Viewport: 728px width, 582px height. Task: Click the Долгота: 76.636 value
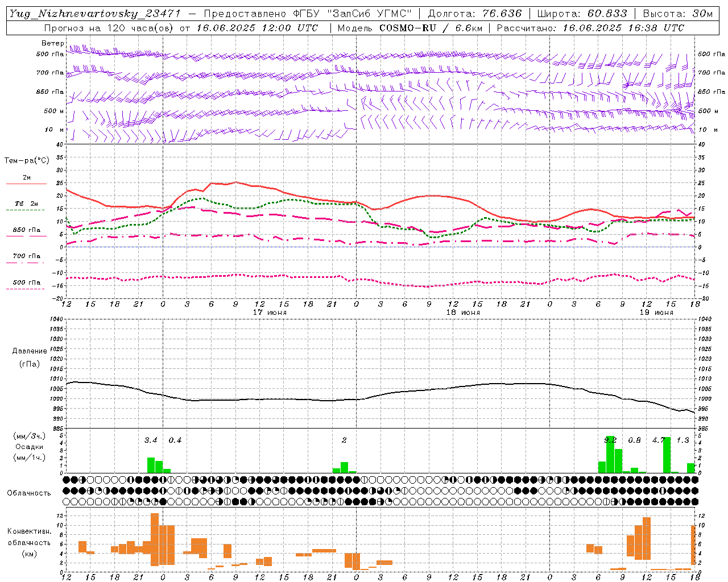tap(474, 14)
